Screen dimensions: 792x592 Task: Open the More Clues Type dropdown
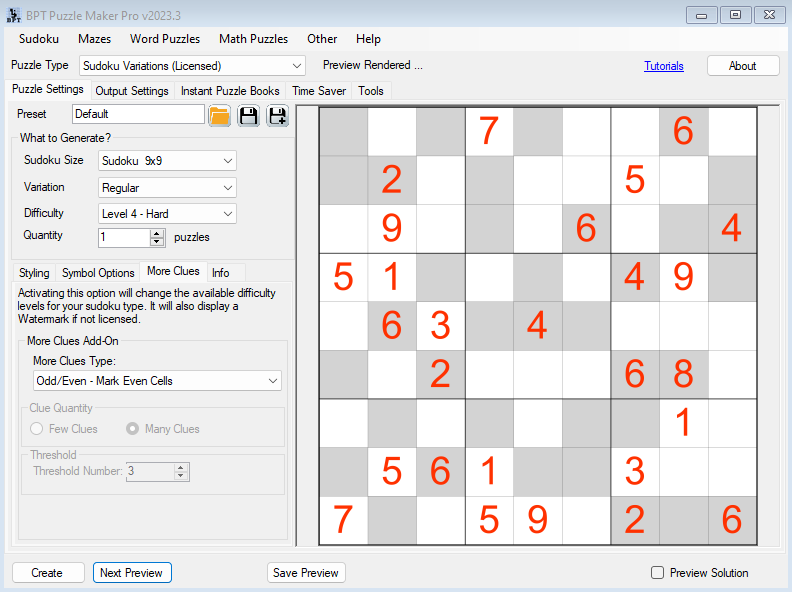point(157,381)
